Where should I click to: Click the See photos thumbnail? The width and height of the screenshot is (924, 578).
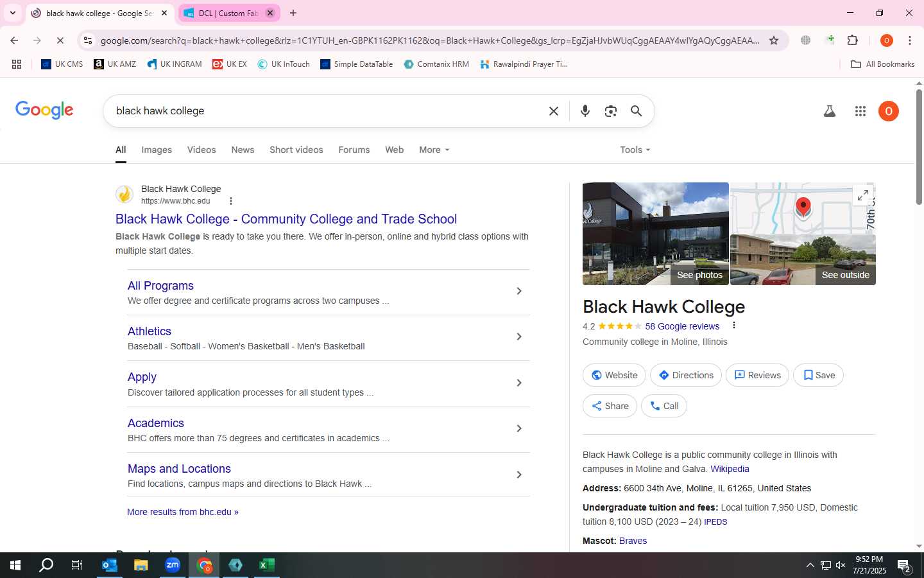[x=655, y=234]
